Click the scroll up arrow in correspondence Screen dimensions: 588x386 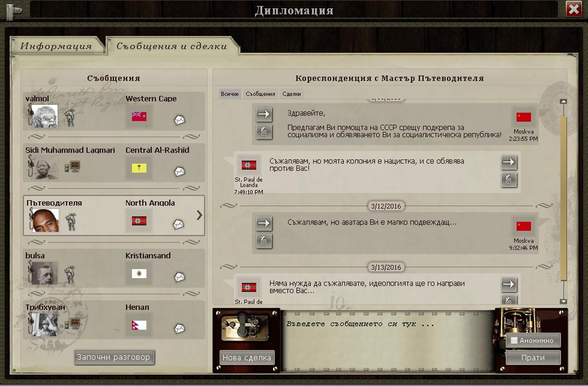pyautogui.click(x=563, y=102)
